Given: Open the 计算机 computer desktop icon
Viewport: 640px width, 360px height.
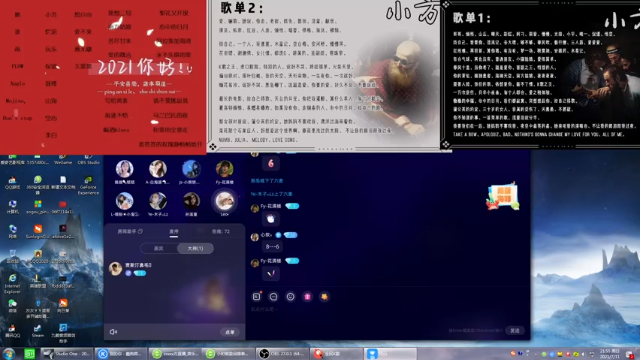Looking at the screenshot, I should tap(13, 207).
